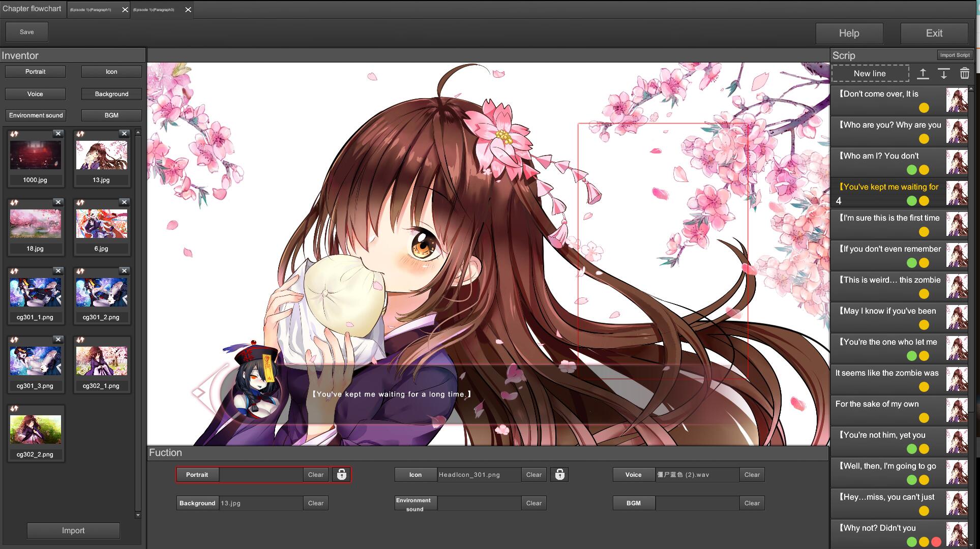The width and height of the screenshot is (980, 549).
Task: Move the selected script line up using the up-arrow icon
Action: pos(923,74)
